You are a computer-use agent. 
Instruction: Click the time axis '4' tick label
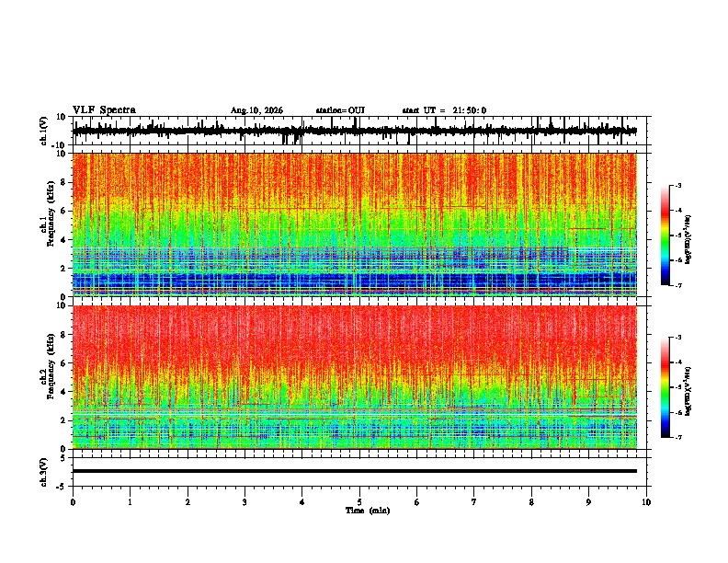point(302,502)
